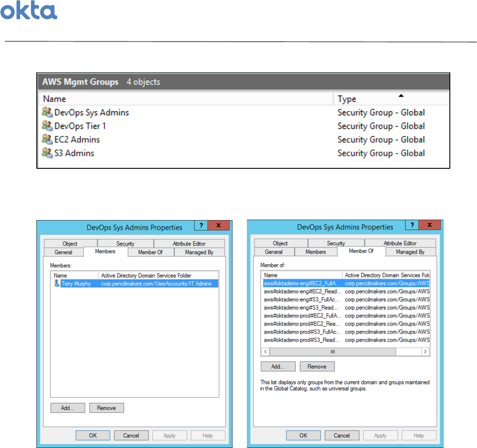
Task: Select the DevOps Sys Admins group row
Action: (244, 112)
